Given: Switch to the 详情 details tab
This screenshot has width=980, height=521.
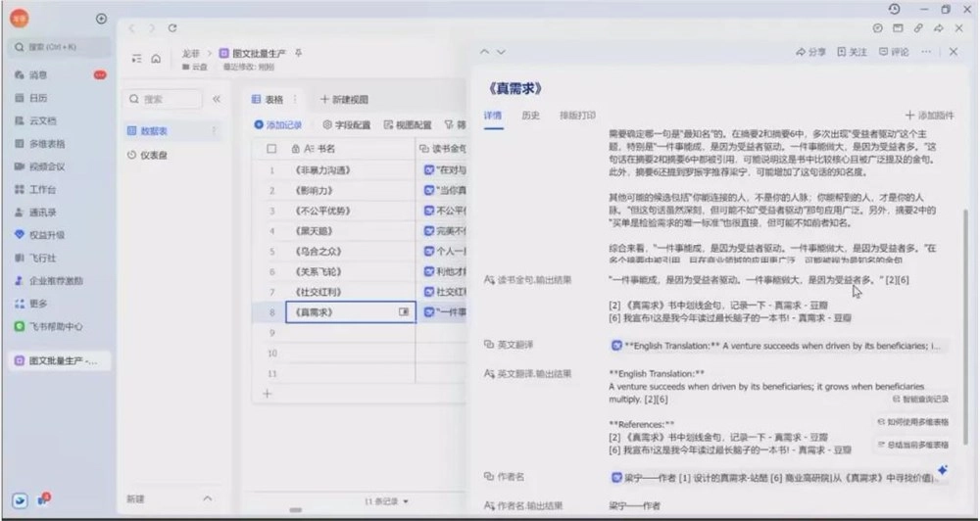Looking at the screenshot, I should [x=493, y=116].
